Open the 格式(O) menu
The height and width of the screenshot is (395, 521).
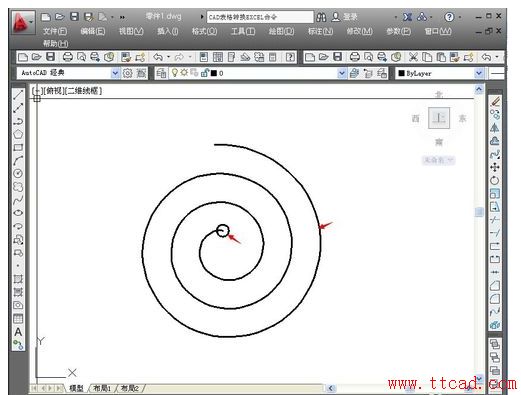[204, 31]
